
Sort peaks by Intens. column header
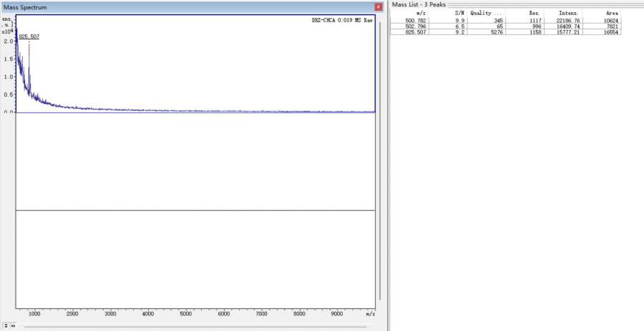tap(568, 14)
